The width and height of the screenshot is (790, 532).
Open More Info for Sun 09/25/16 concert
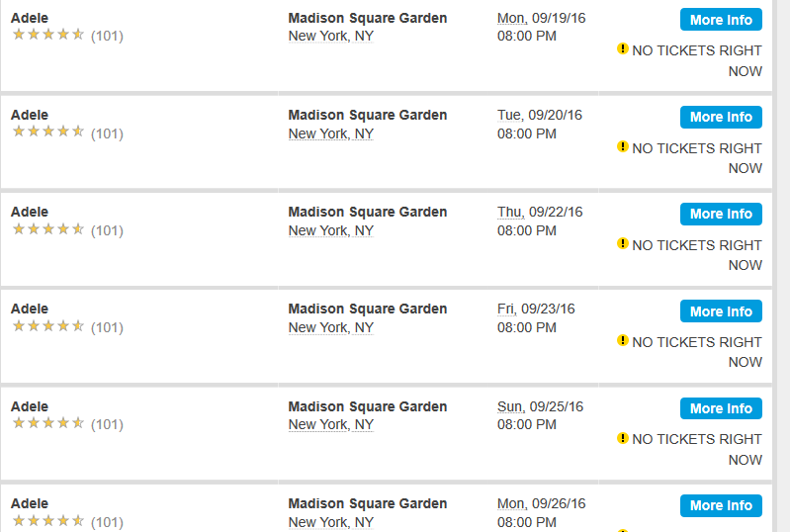point(721,408)
